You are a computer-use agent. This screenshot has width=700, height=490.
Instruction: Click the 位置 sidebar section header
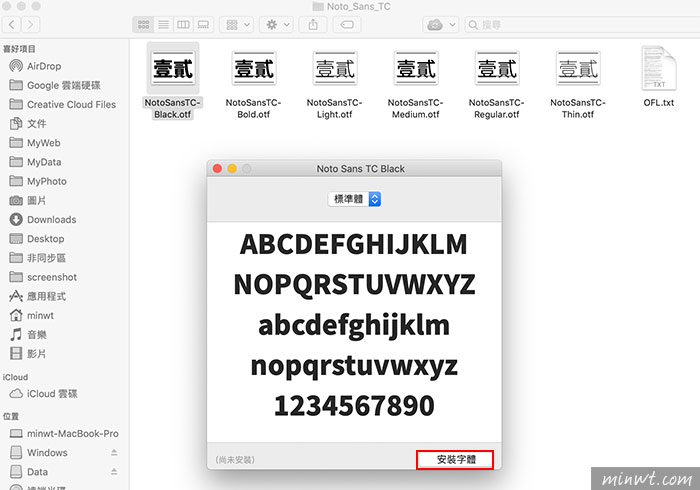11,416
